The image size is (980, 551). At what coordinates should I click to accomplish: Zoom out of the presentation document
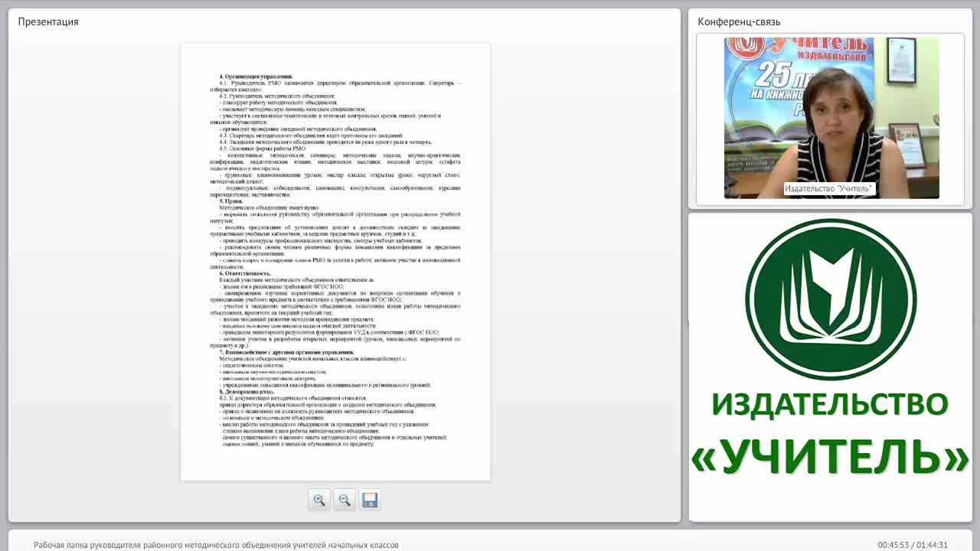click(345, 500)
